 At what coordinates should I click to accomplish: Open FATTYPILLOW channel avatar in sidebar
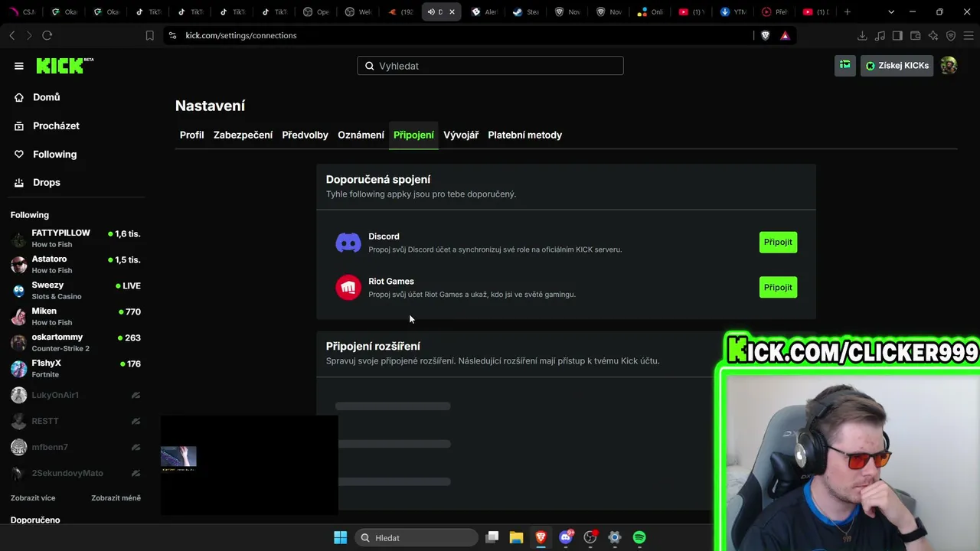[19, 239]
